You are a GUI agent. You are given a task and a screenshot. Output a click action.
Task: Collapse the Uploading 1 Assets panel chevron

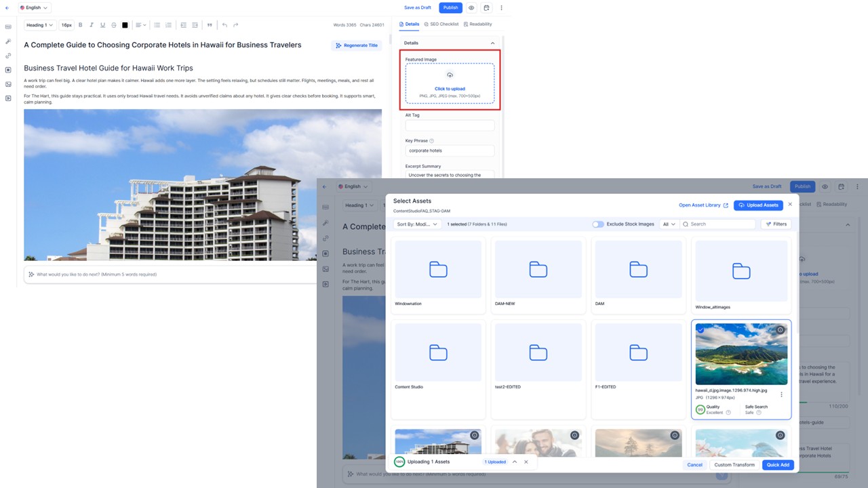(x=515, y=462)
